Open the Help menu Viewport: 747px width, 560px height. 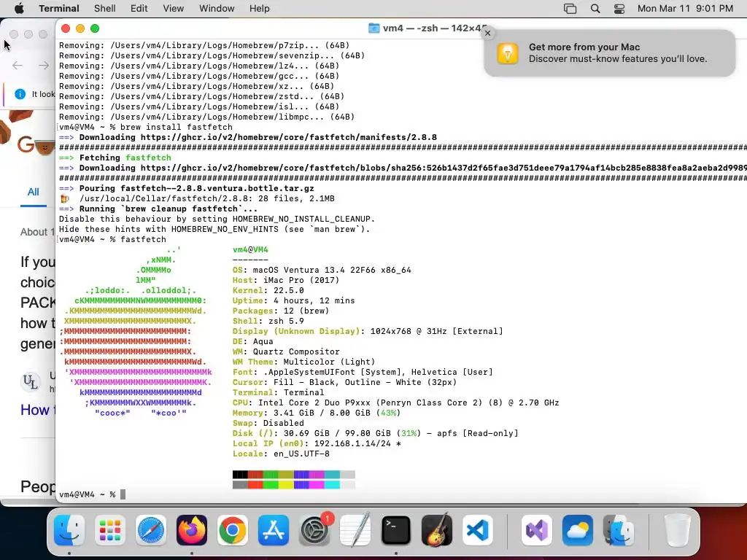point(260,9)
